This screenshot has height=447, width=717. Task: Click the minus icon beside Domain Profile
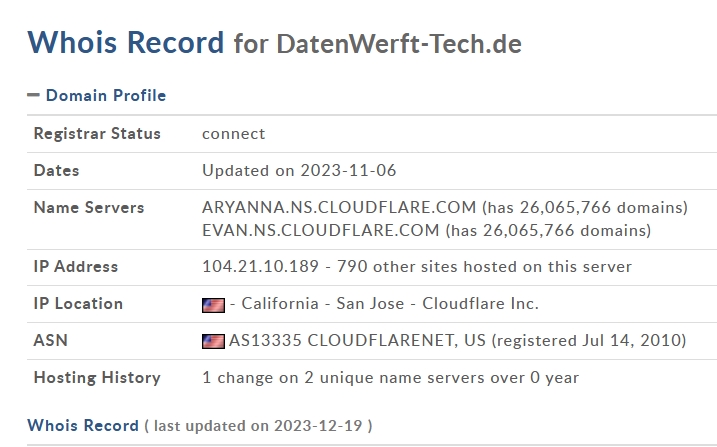point(33,95)
